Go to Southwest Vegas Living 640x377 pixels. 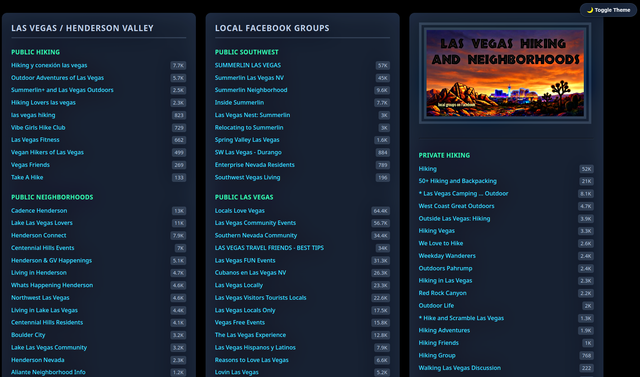[247, 177]
